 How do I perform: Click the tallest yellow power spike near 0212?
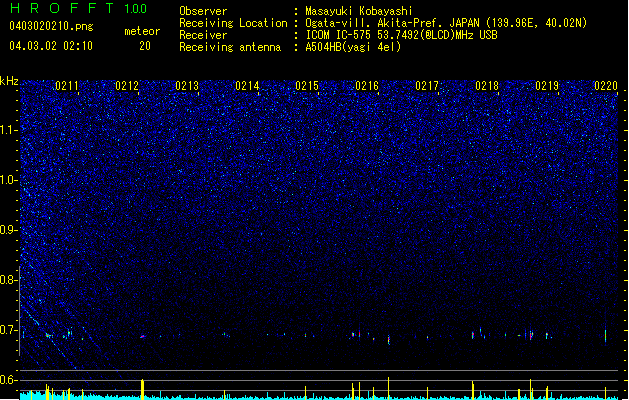tap(142, 389)
